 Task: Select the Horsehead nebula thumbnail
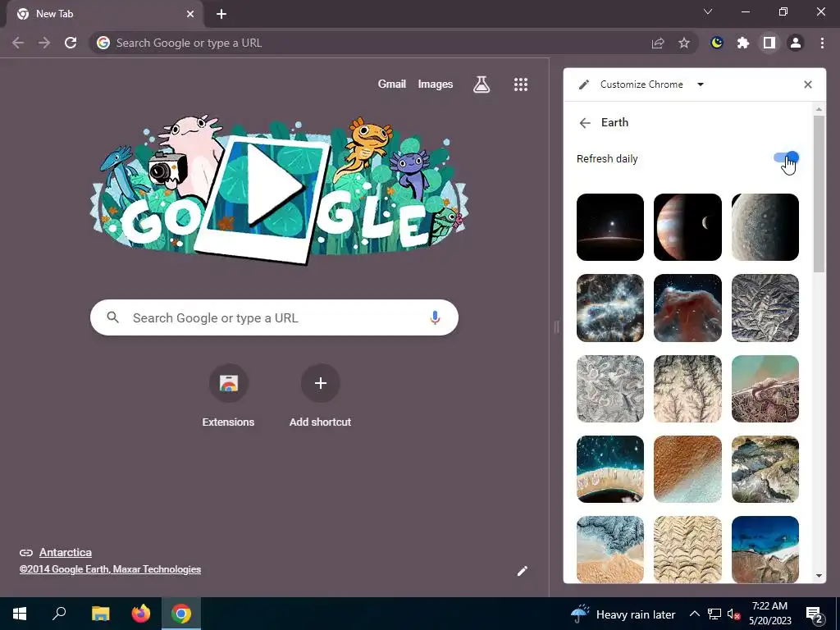pyautogui.click(x=687, y=308)
